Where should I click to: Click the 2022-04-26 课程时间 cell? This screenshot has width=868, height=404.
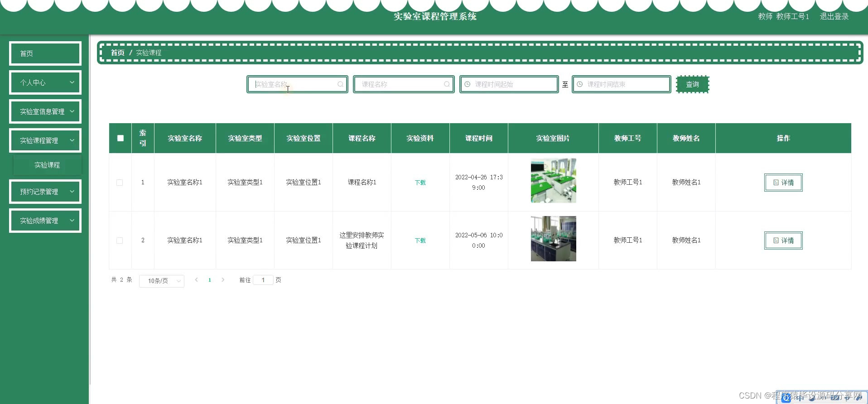[479, 183]
